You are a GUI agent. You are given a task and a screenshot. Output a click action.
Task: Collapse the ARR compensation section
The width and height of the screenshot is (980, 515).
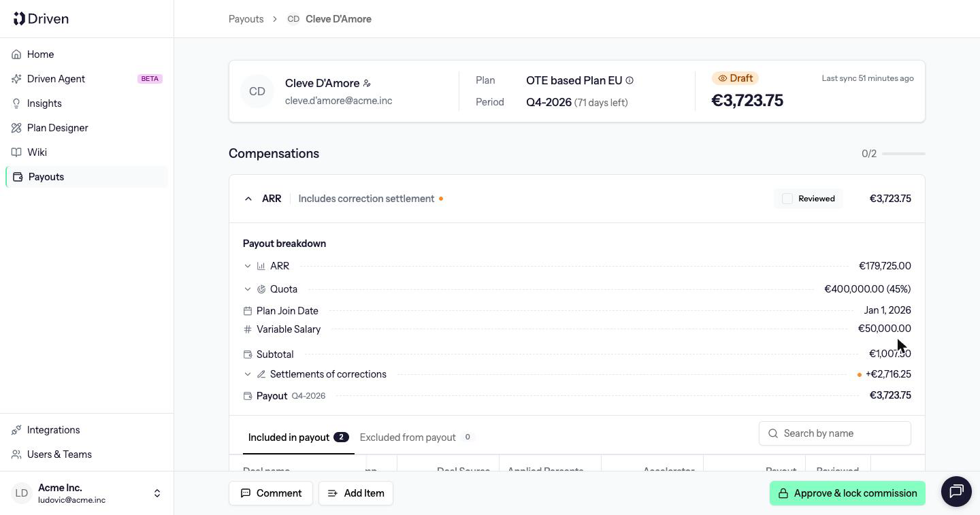[x=248, y=199]
